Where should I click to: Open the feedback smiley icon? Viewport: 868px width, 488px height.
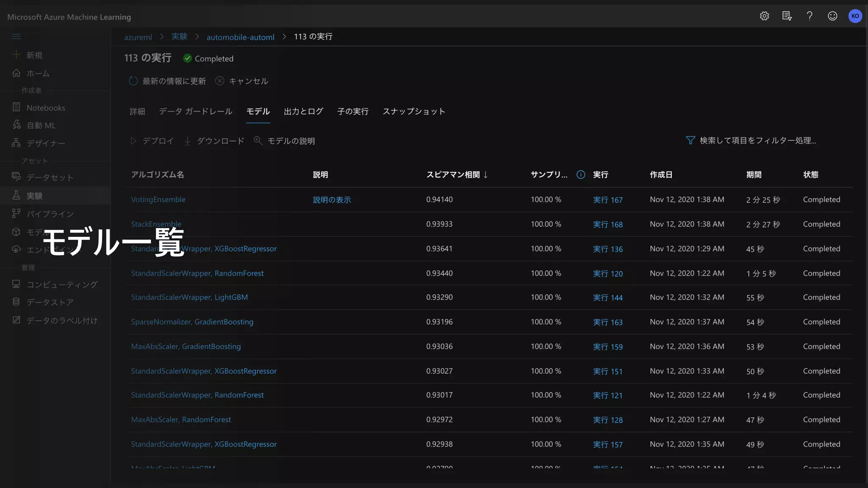(832, 16)
